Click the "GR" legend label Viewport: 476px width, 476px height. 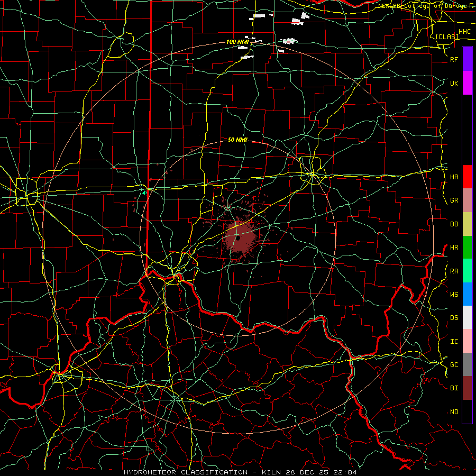point(454,200)
